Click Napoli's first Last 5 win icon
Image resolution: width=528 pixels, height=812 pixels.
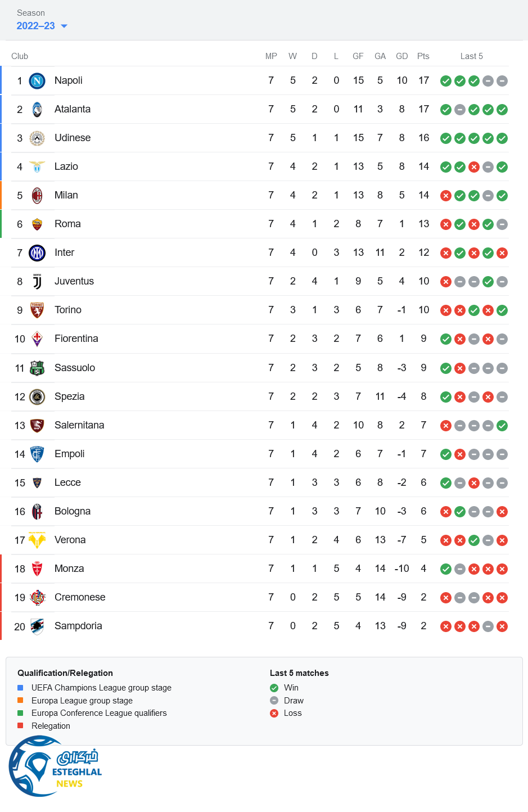pos(446,81)
